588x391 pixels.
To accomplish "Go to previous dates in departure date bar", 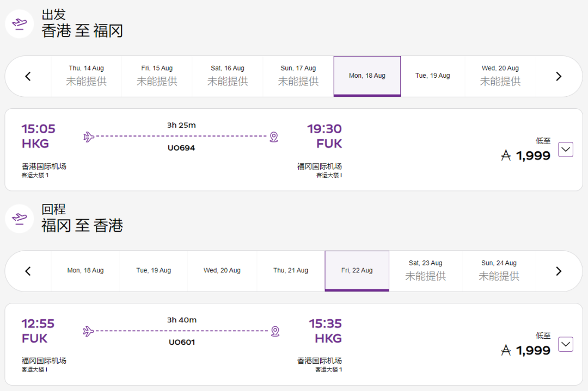I will [x=28, y=77].
